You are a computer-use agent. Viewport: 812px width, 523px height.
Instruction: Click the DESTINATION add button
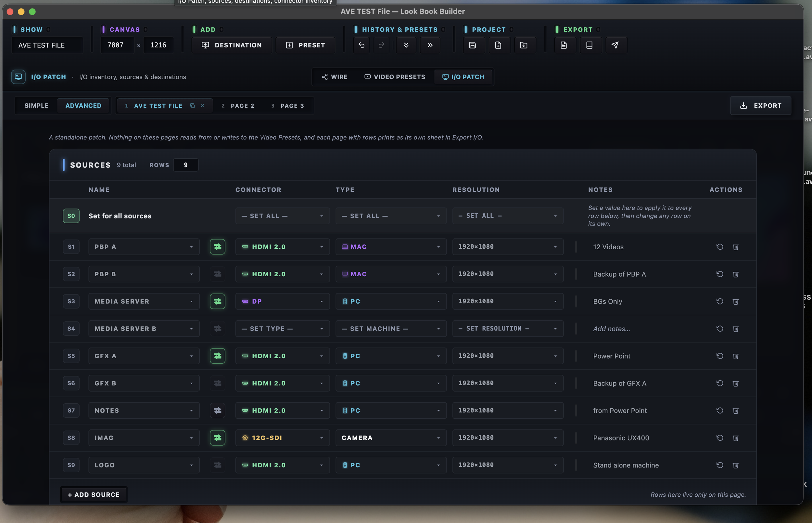pyautogui.click(x=232, y=45)
